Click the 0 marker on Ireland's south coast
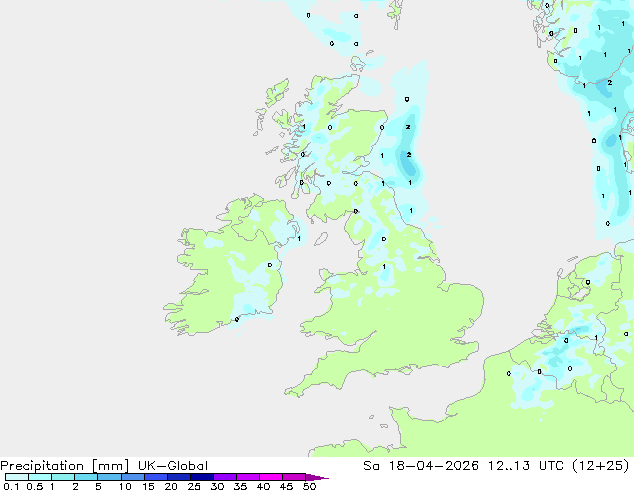The image size is (634, 490). 237,319
